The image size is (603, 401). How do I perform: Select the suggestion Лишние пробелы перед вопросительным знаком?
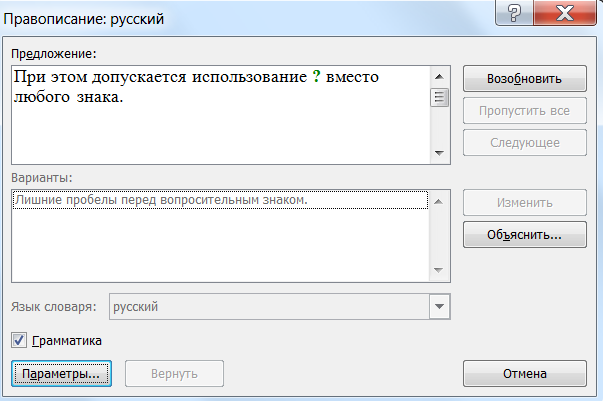pos(220,200)
